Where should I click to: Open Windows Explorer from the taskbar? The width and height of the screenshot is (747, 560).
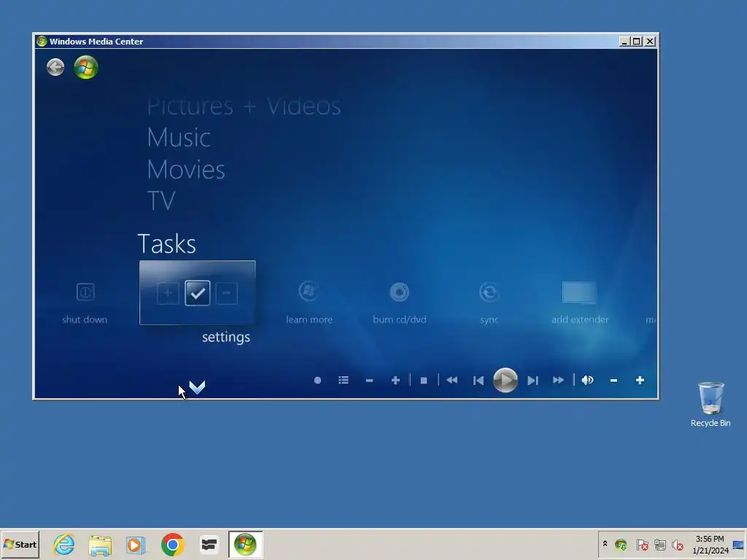(100, 545)
